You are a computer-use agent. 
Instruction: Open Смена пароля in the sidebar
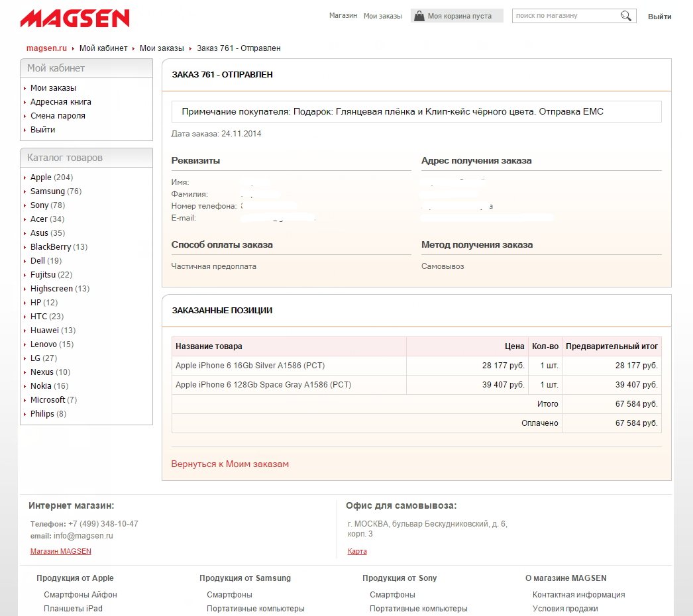(x=58, y=116)
